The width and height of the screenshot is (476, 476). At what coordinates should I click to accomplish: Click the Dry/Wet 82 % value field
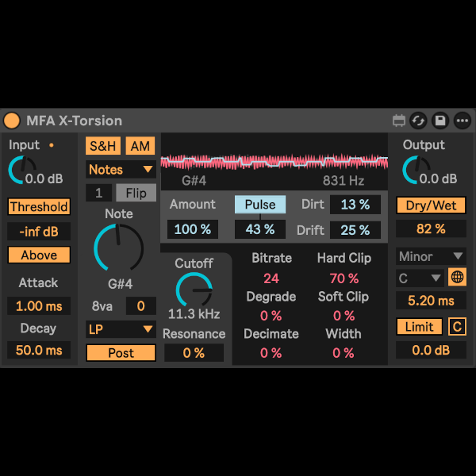pyautogui.click(x=431, y=229)
